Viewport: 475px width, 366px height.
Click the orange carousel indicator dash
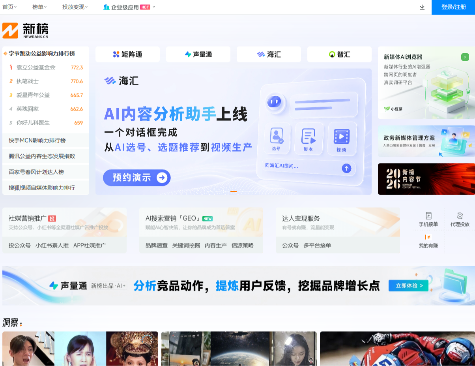[x=233, y=191]
